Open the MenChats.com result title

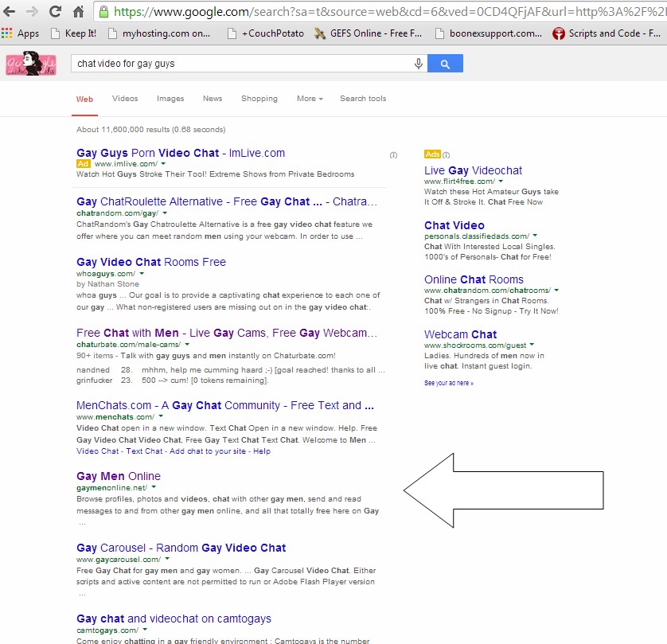[225, 405]
